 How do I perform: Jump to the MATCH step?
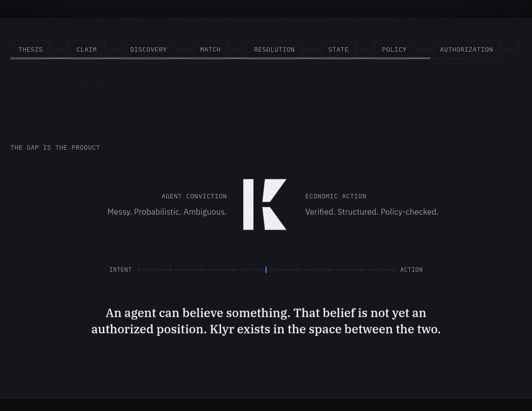click(x=210, y=49)
